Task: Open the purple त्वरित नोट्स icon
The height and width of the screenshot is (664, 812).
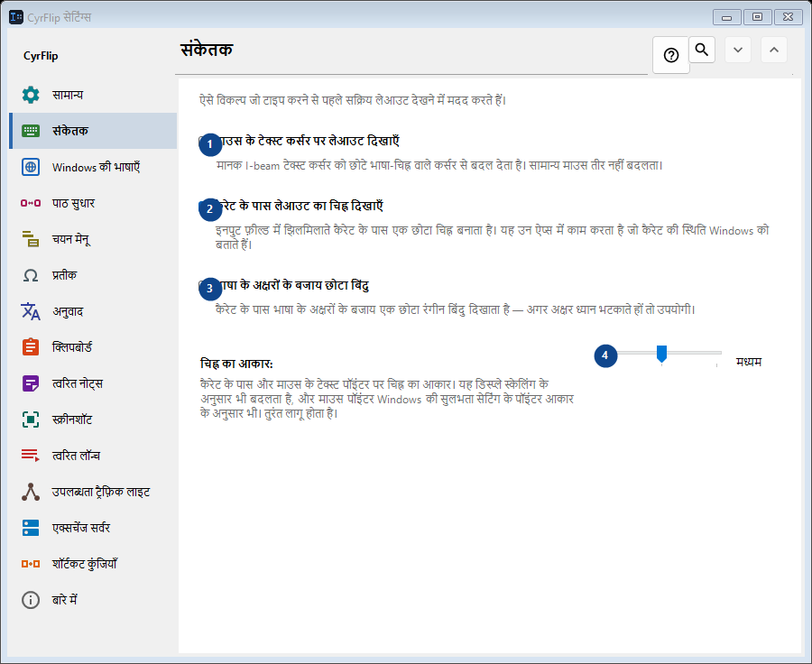Action: 31,383
